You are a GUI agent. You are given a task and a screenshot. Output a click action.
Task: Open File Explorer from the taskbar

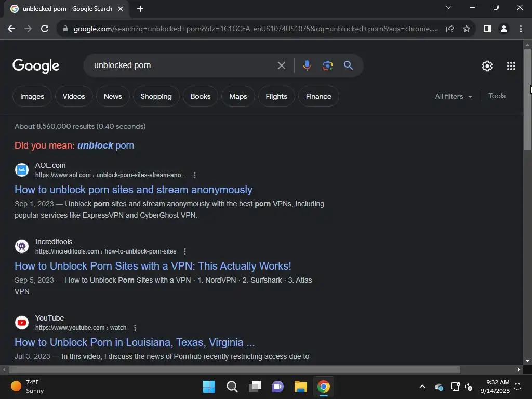[x=301, y=387]
